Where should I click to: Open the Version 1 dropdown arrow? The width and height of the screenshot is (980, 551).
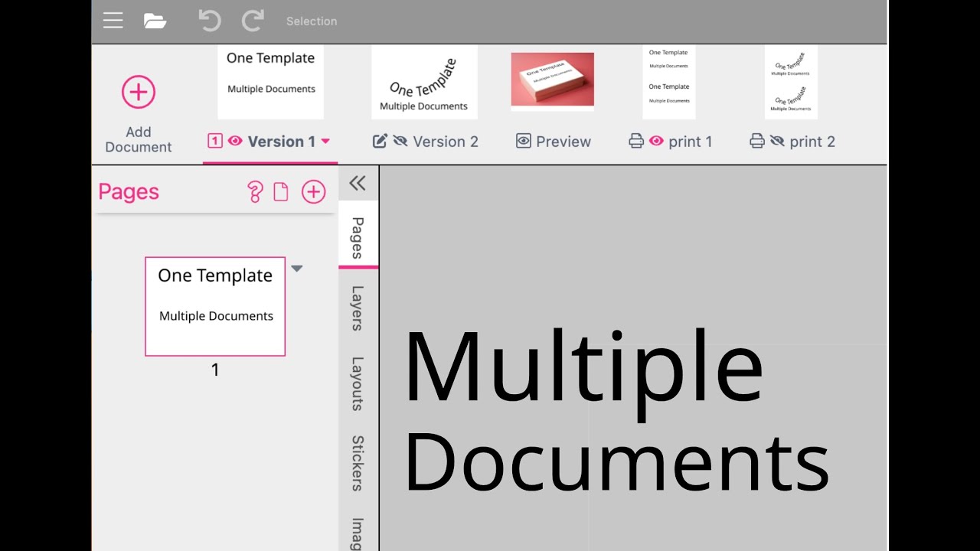coord(325,142)
